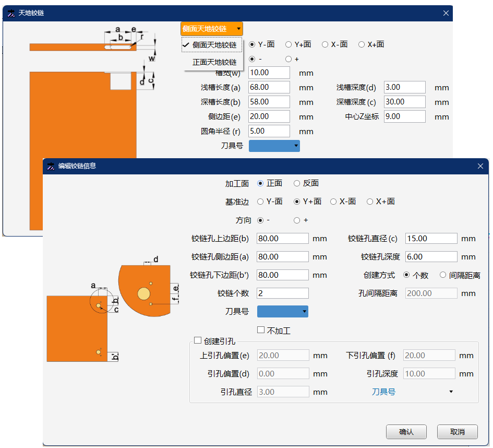Enable the 不加工 checkbox

click(261, 331)
